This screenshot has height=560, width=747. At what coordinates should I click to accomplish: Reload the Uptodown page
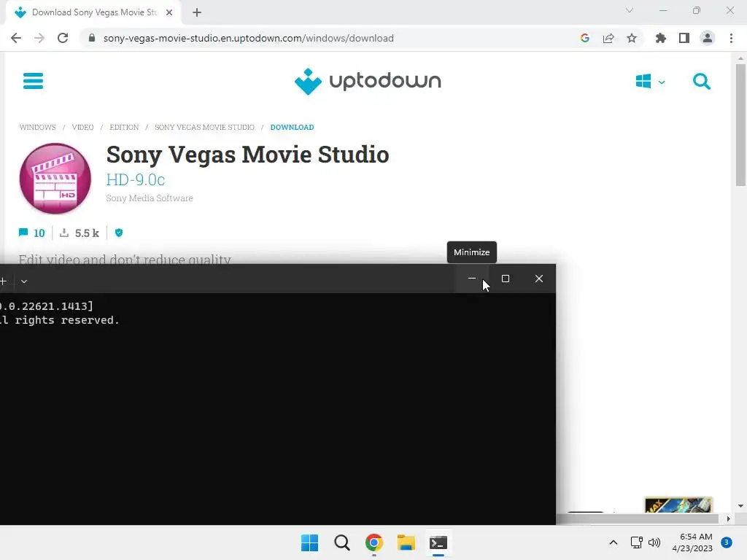click(63, 38)
